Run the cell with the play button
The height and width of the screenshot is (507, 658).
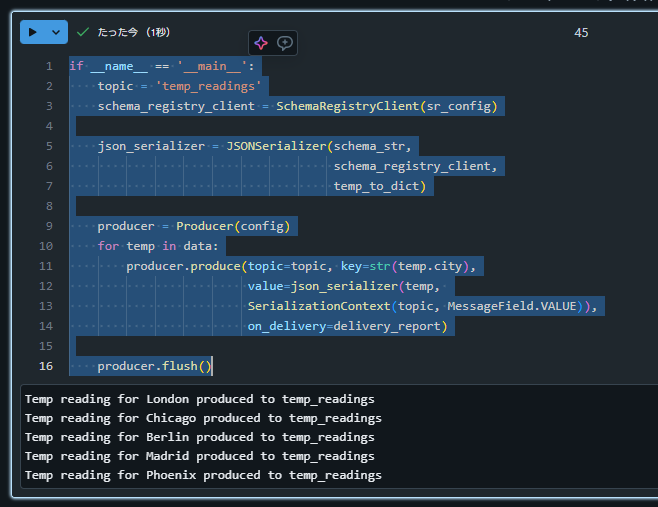coord(32,32)
